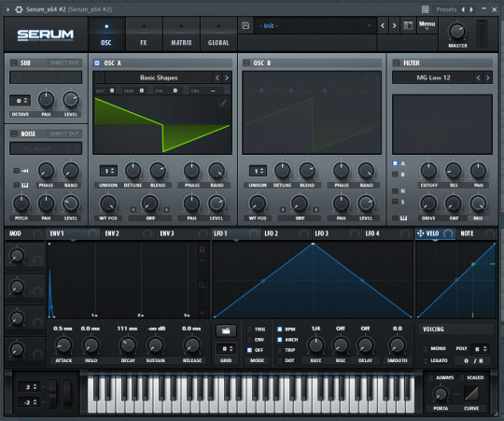Click the SERUM logo
This screenshot has height=421, width=504.
tap(46, 35)
